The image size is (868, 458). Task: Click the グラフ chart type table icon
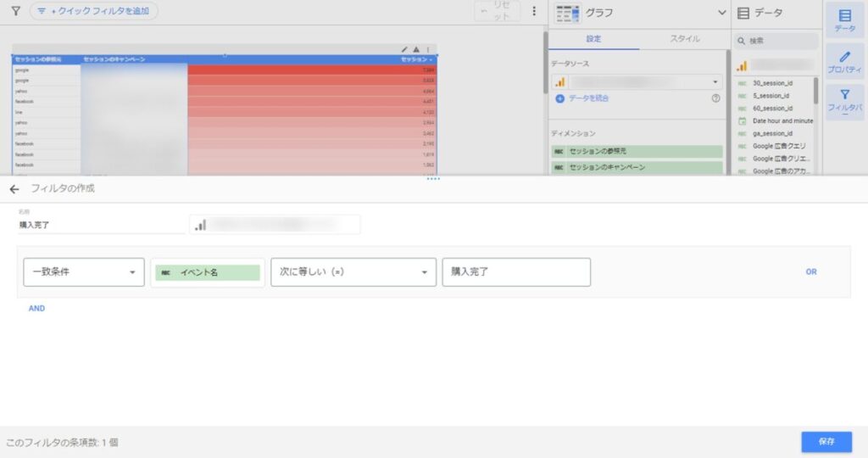point(567,13)
